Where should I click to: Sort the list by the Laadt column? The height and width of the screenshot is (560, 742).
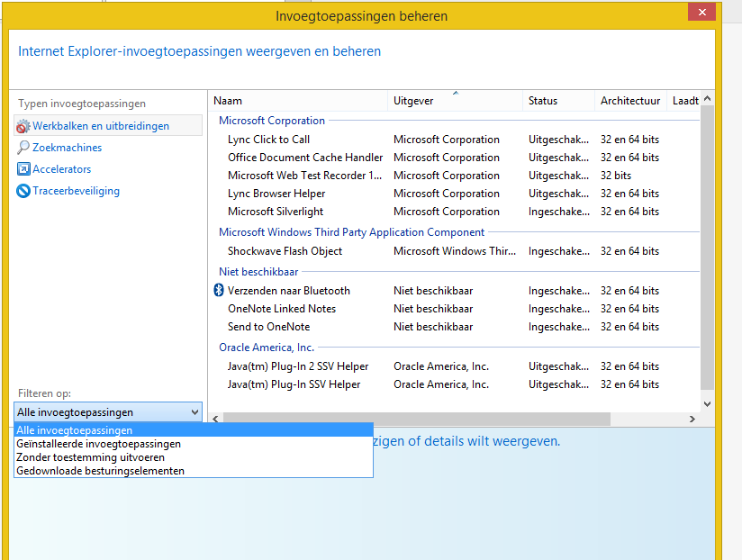pyautogui.click(x=683, y=101)
